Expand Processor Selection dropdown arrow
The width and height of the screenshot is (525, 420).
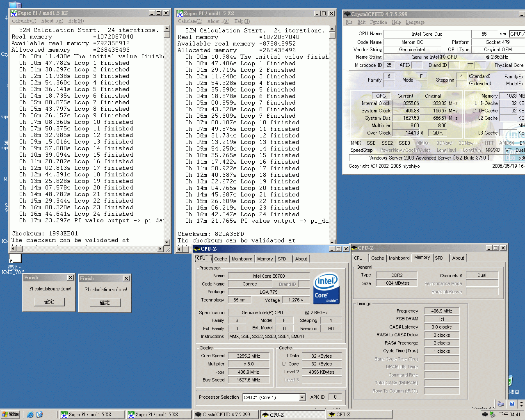[x=302, y=397]
